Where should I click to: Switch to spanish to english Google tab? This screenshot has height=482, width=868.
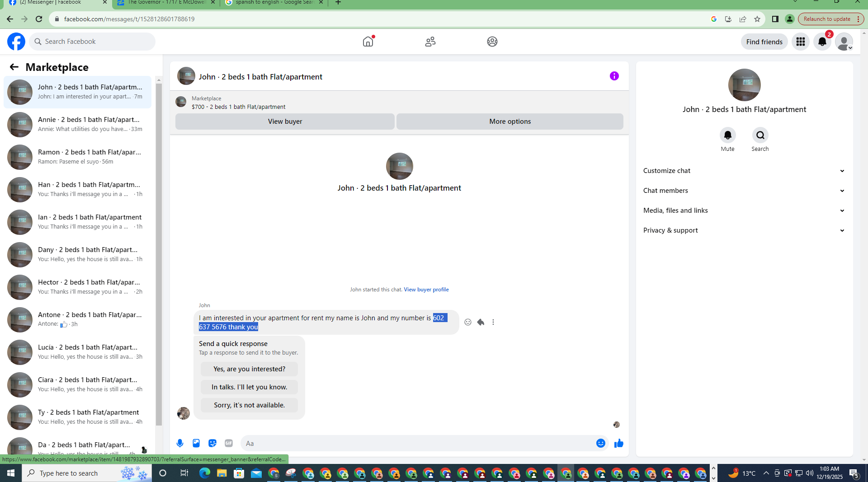tap(274, 3)
